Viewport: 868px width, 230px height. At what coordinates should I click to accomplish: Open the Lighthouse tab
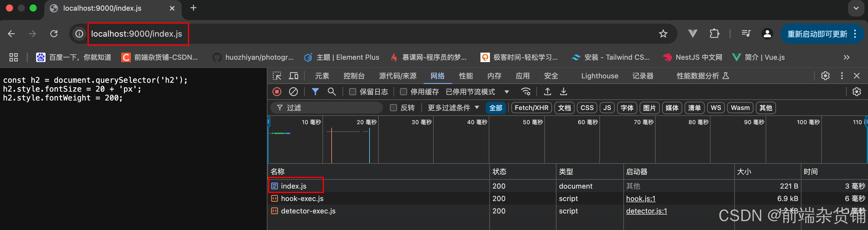(599, 76)
